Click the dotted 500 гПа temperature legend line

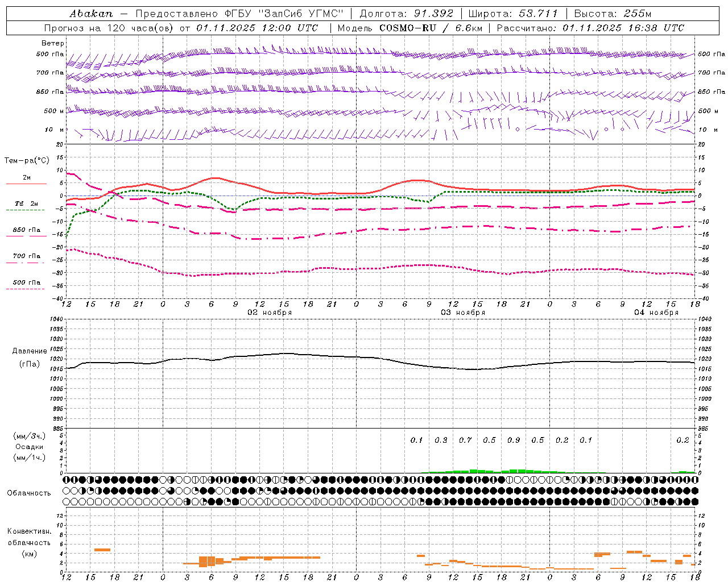pyautogui.click(x=25, y=289)
